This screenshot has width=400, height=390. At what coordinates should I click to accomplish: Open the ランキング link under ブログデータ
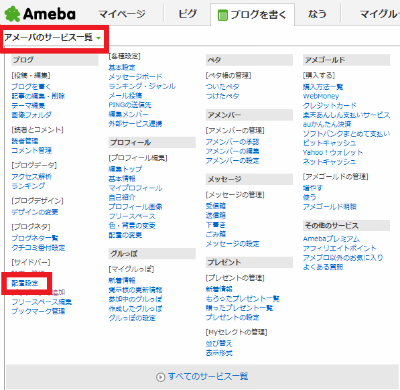click(x=28, y=186)
